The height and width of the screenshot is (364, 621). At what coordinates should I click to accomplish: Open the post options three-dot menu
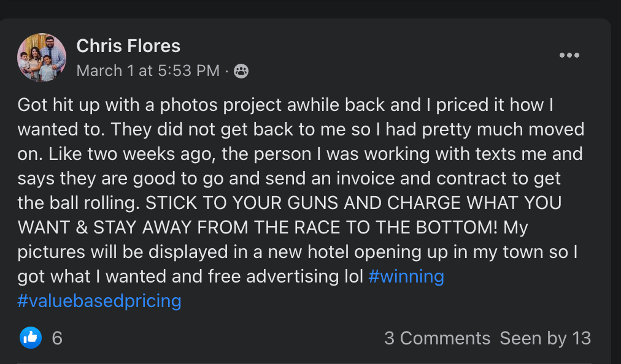pos(569,55)
